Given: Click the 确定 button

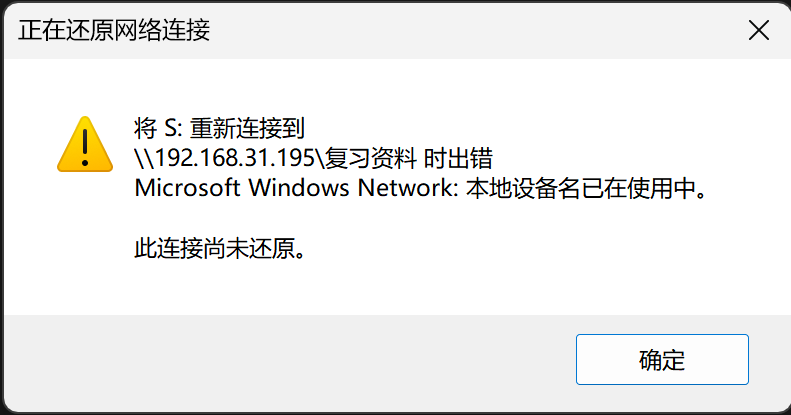Looking at the screenshot, I should point(662,360).
